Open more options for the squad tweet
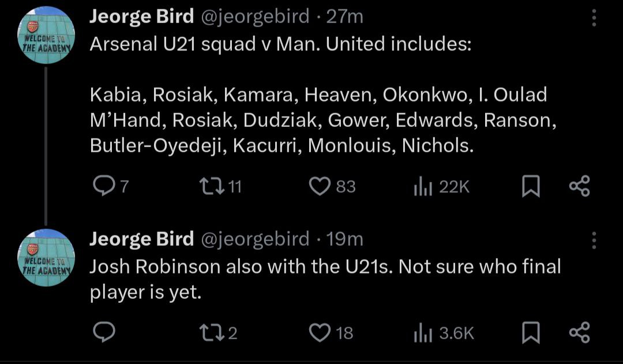 (x=594, y=18)
